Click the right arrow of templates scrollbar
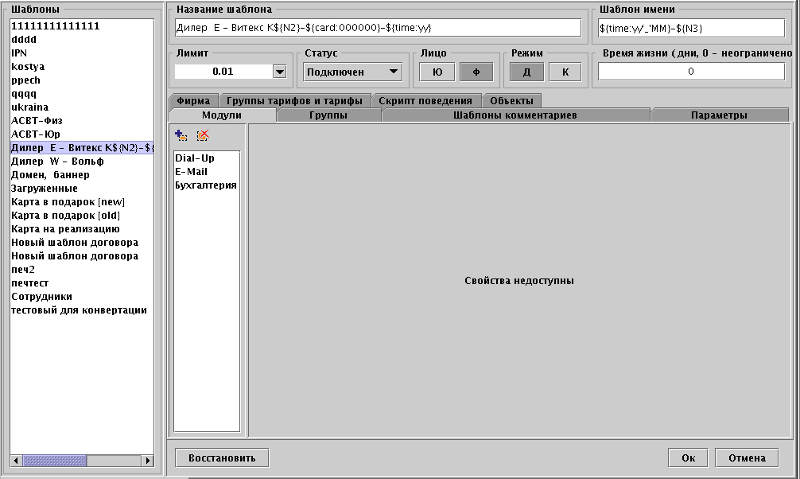800x479 pixels. coord(148,460)
